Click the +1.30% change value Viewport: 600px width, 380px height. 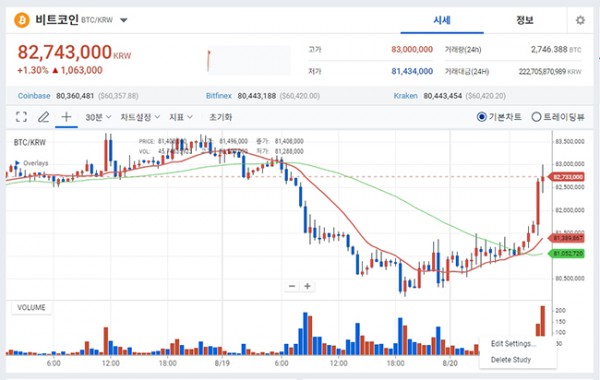33,70
